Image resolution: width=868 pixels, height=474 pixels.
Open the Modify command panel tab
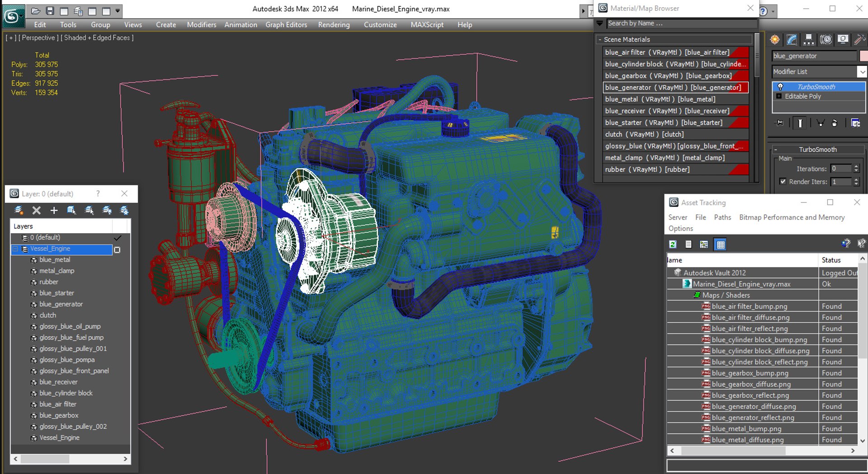pyautogui.click(x=792, y=40)
